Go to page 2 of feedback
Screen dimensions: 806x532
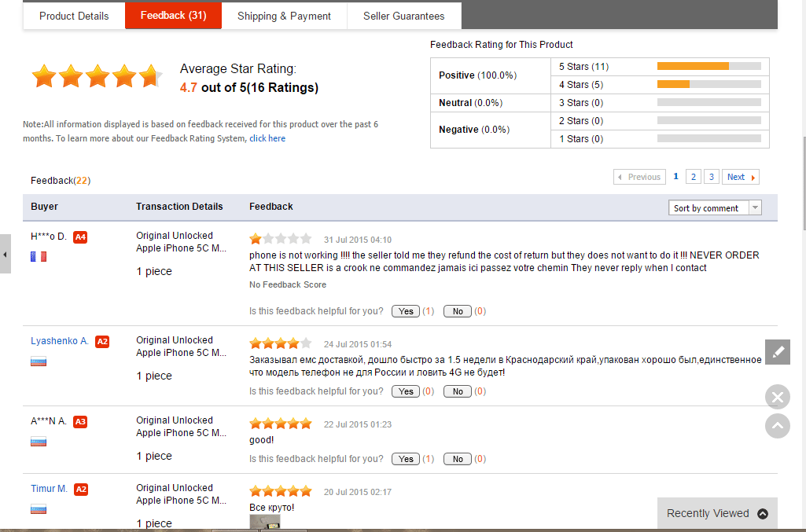point(693,177)
